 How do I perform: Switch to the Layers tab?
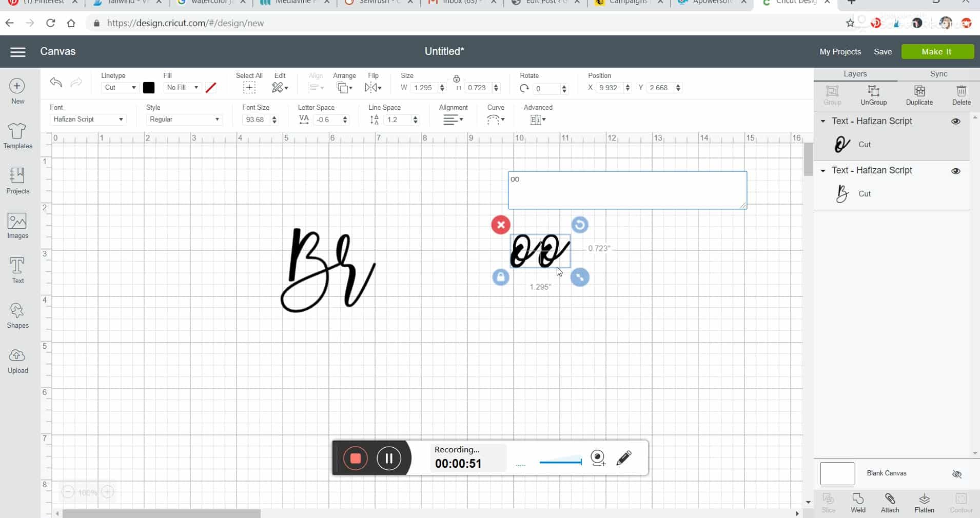click(855, 74)
